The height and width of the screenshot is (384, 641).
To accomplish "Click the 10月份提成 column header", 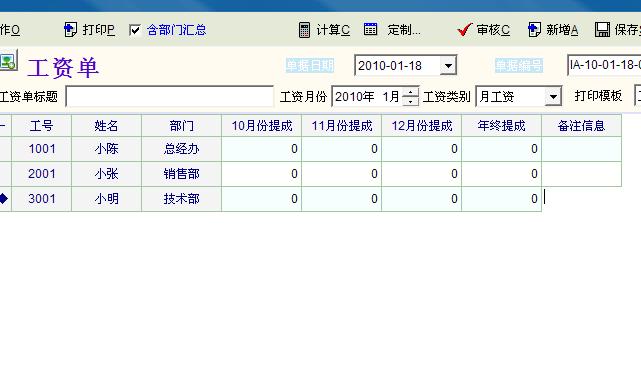I will (x=262, y=126).
